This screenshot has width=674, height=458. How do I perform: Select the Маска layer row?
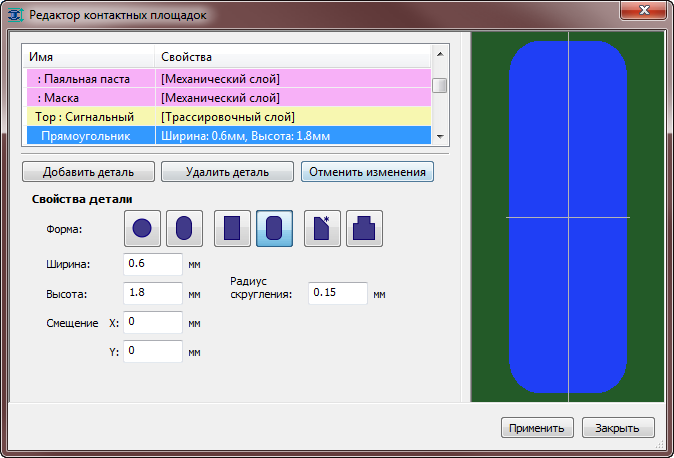(x=229, y=98)
